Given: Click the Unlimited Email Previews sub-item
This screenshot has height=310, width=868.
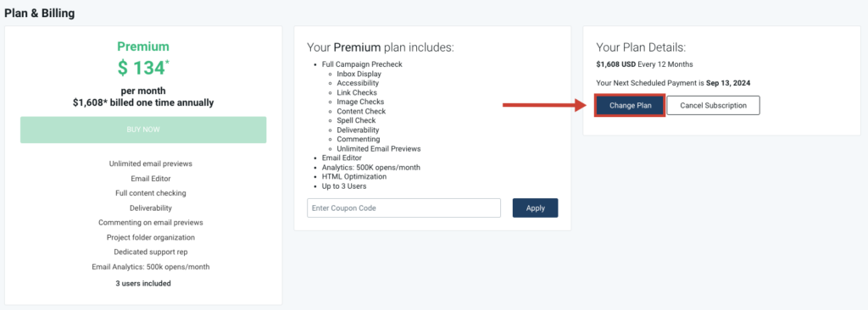Looking at the screenshot, I should tap(379, 148).
